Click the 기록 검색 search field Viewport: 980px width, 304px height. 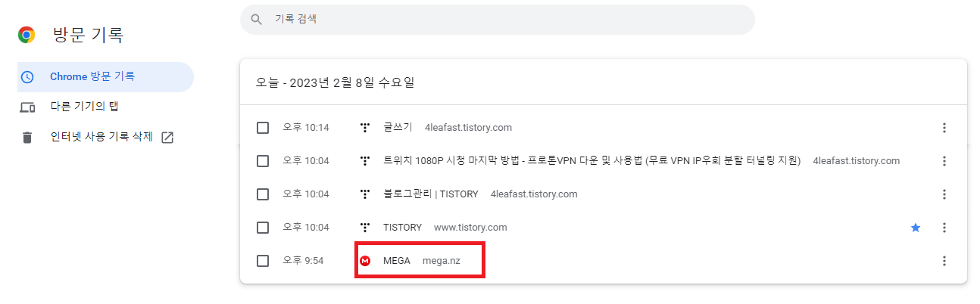(x=498, y=19)
